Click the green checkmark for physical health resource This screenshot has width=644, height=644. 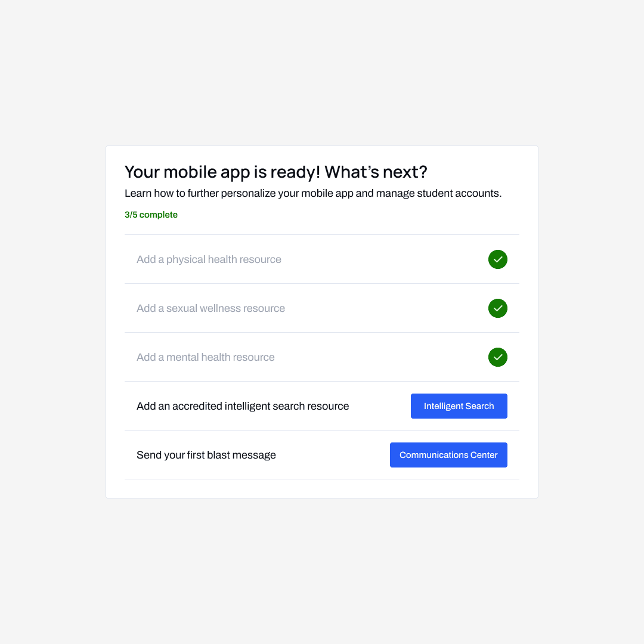point(498,259)
